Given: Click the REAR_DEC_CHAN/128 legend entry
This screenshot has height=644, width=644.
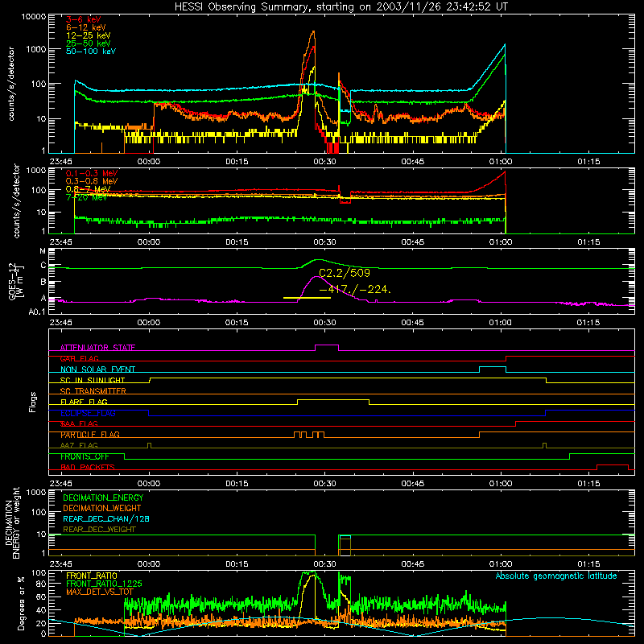Looking at the screenshot, I should pyautogui.click(x=106, y=519).
